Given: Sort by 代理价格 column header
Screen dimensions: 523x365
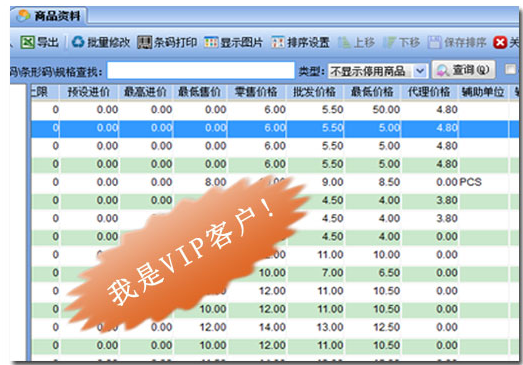Looking at the screenshot, I should coord(429,91).
